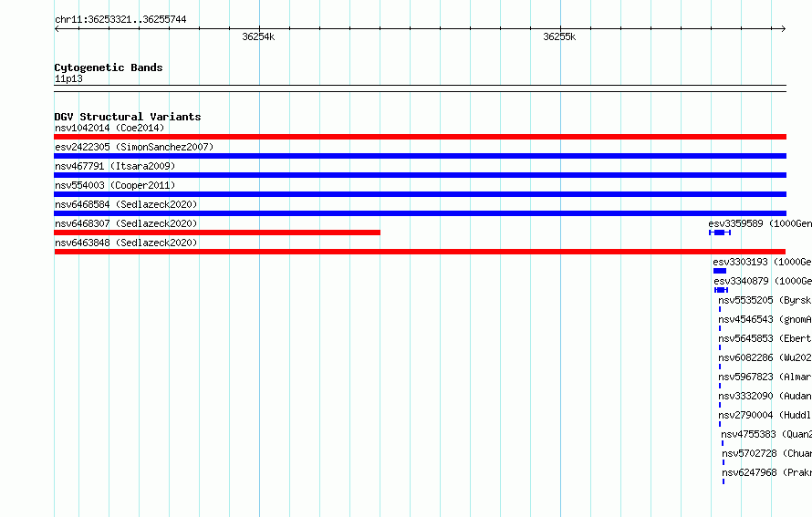Screen dimensions: 812x517
Task: Select blue block under esv3303193
Action: pos(720,271)
